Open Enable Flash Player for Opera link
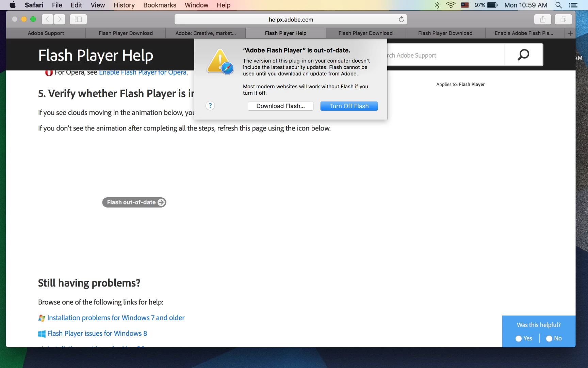The height and width of the screenshot is (368, 588). point(143,72)
